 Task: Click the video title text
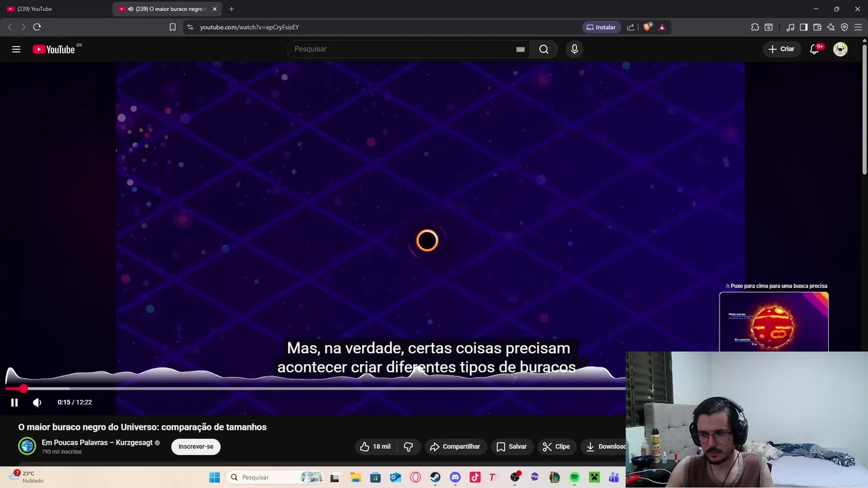pyautogui.click(x=142, y=427)
